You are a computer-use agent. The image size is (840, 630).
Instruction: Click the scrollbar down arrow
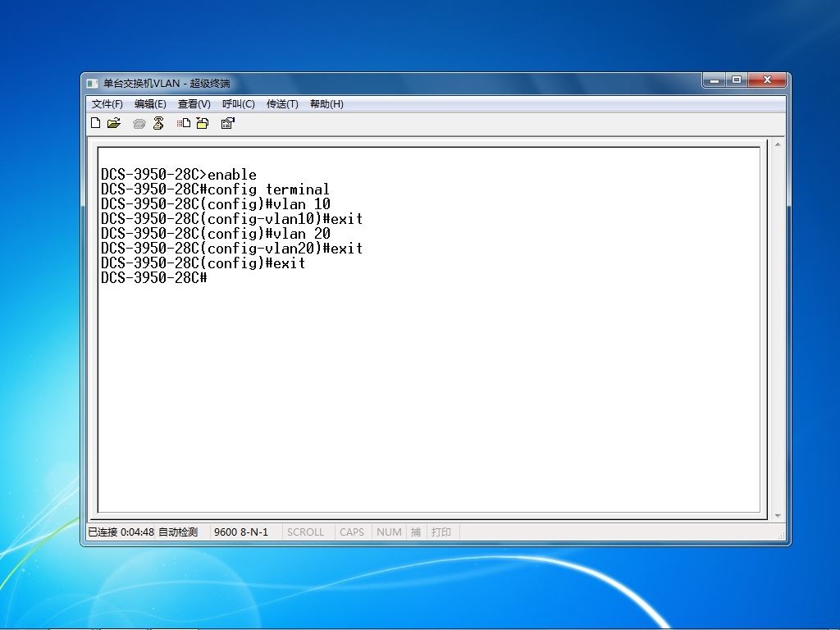click(778, 515)
